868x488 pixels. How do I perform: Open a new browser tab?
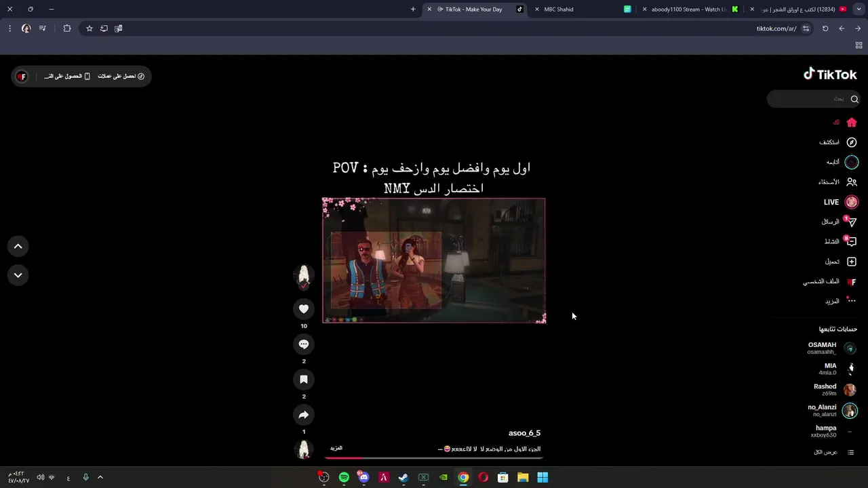pos(413,9)
